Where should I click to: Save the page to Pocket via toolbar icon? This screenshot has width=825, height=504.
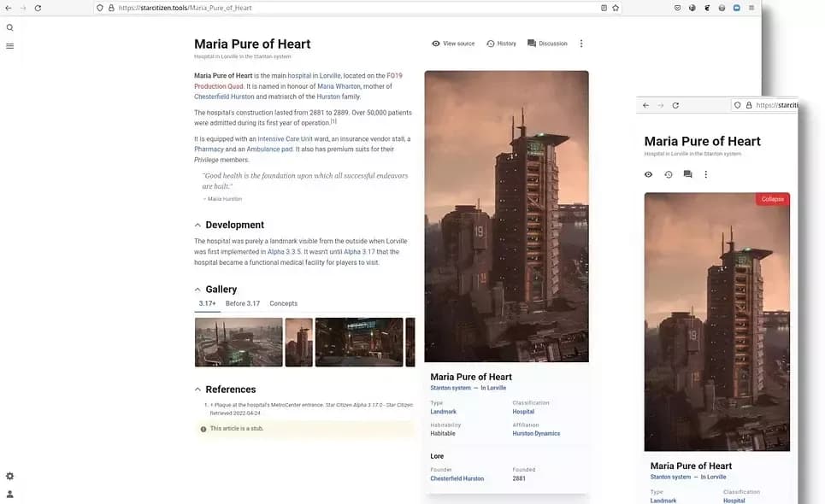(x=677, y=7)
